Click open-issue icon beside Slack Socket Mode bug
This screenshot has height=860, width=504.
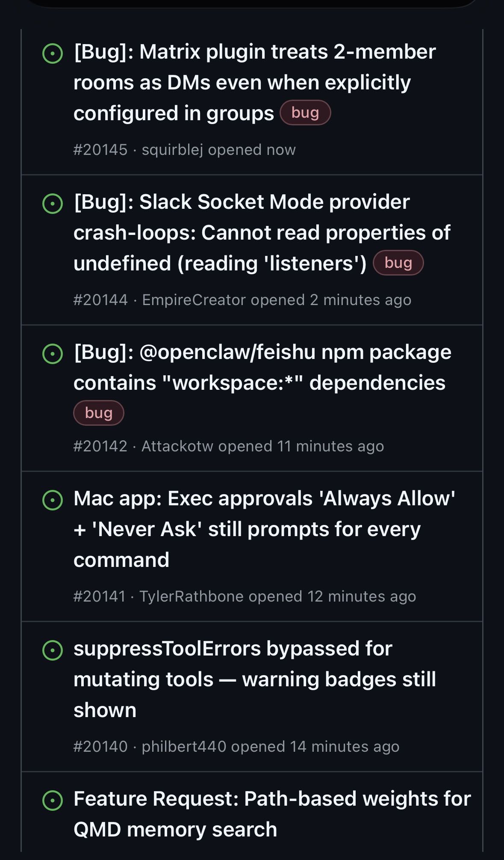(53, 204)
